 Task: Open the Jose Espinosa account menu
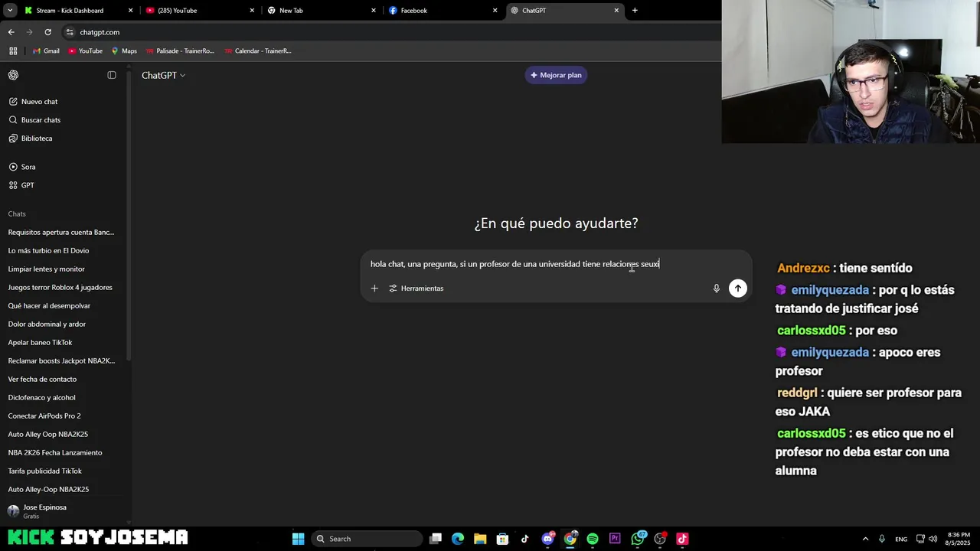point(64,511)
